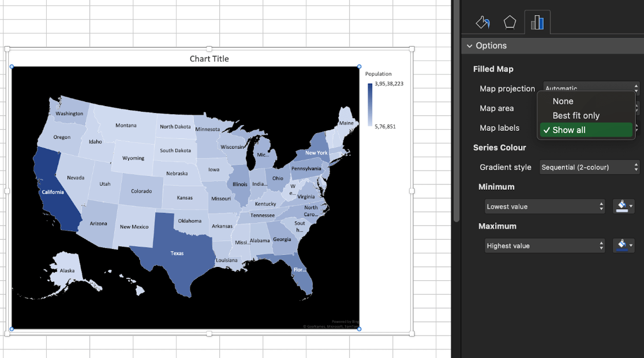The height and width of the screenshot is (358, 644).
Task: Click the South Dakota state label
Action: (175, 150)
